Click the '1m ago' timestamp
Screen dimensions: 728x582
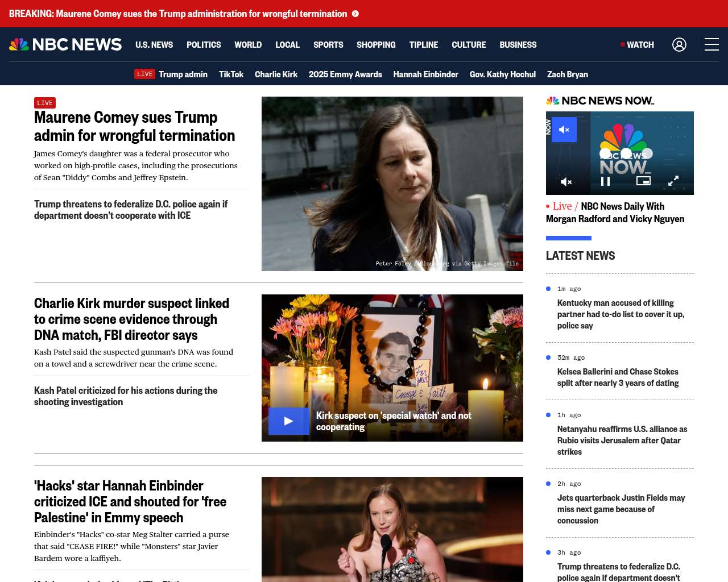[569, 289]
